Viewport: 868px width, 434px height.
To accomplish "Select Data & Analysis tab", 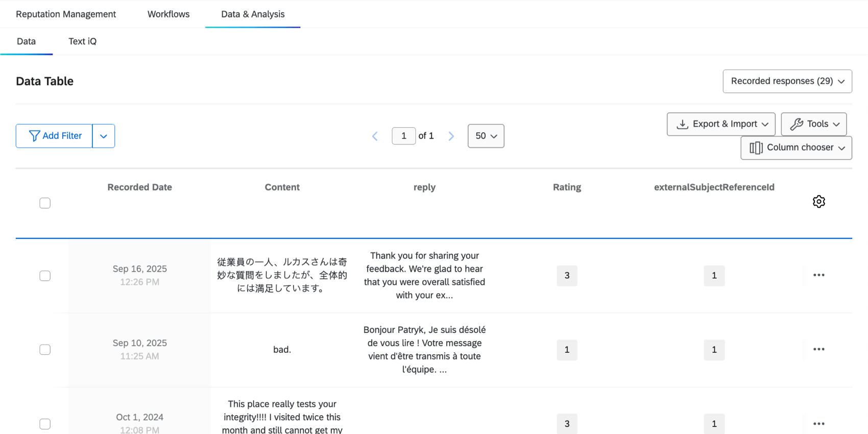I will pyautogui.click(x=253, y=14).
